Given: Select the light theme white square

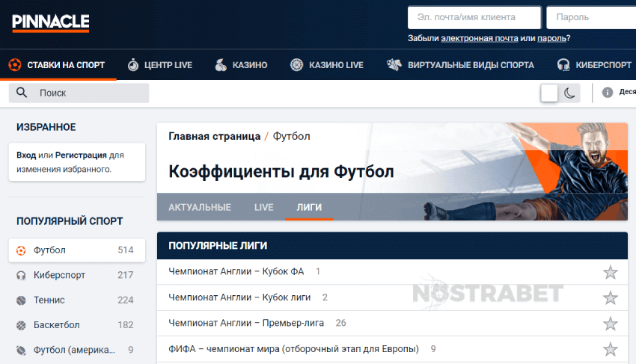Looking at the screenshot, I should (x=549, y=93).
